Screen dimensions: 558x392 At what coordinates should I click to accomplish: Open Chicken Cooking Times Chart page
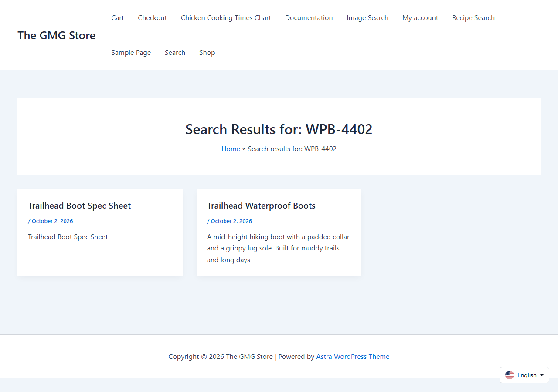[226, 18]
